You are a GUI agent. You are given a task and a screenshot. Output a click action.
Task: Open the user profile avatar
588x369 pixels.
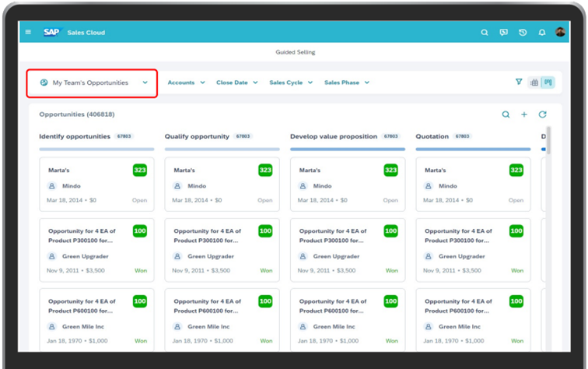(560, 33)
